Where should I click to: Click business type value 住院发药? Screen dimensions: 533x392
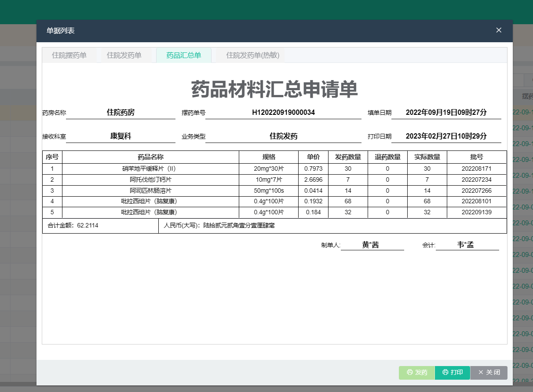pyautogui.click(x=283, y=136)
